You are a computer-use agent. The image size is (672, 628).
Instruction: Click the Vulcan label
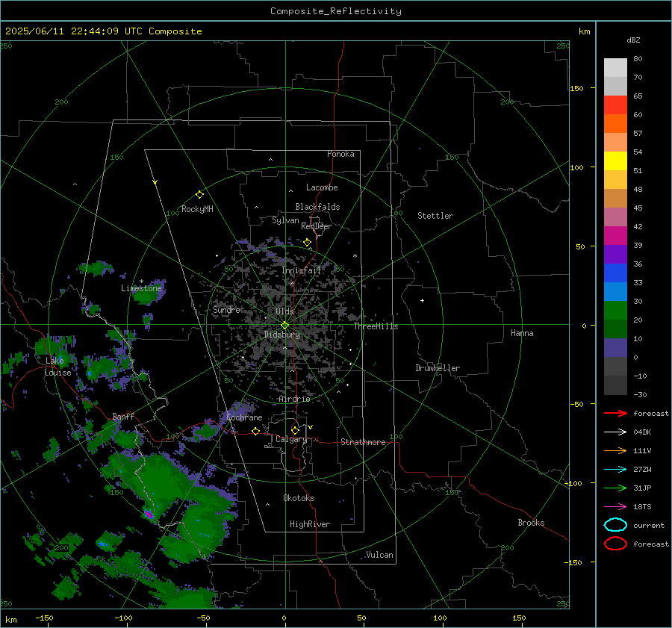(380, 555)
